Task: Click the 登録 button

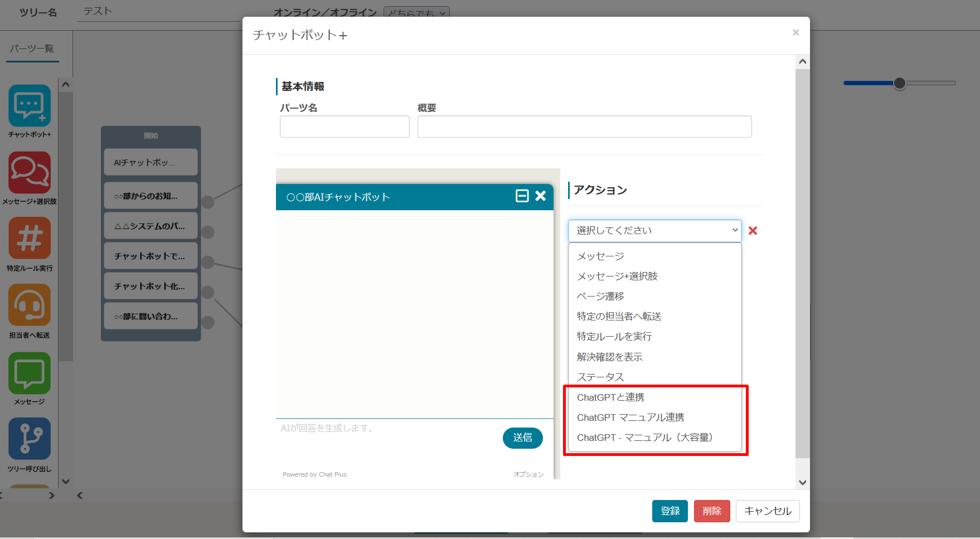Action: click(x=669, y=511)
